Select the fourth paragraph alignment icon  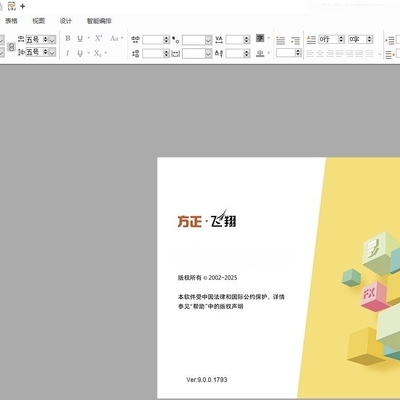[340, 53]
